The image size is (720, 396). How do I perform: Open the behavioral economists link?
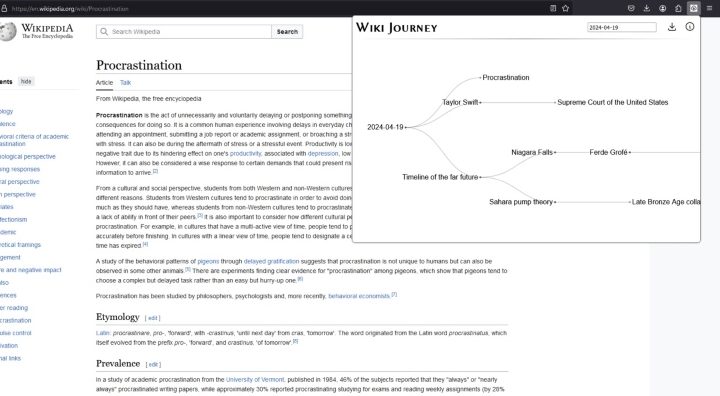359,296
